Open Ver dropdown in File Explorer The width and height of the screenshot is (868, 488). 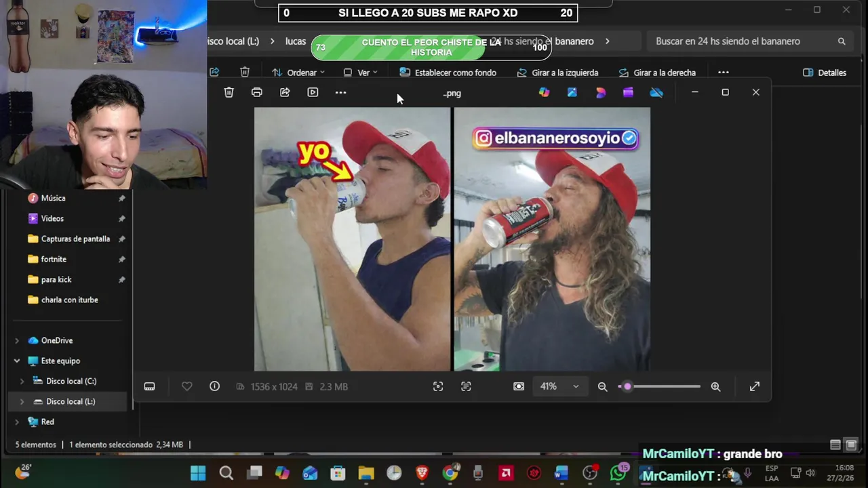pos(360,73)
